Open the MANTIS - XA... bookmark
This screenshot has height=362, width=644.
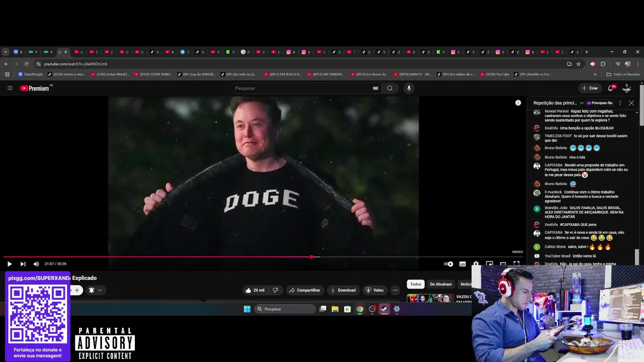click(x=413, y=74)
